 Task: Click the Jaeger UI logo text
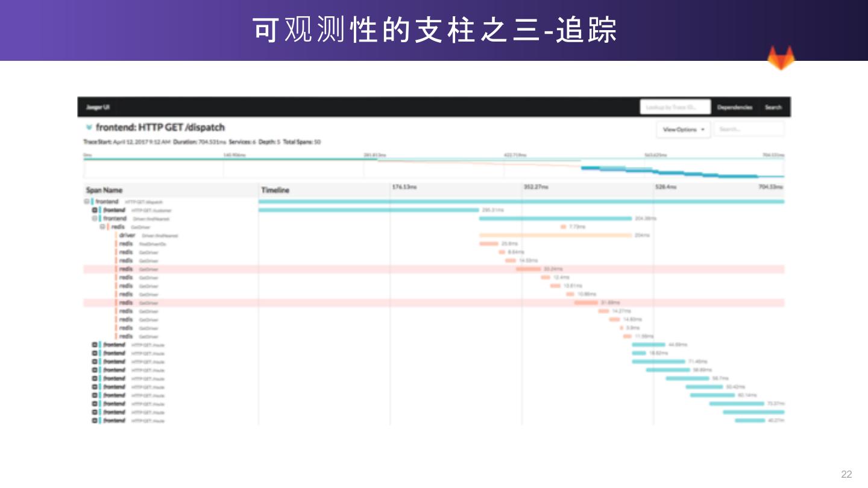pyautogui.click(x=98, y=107)
